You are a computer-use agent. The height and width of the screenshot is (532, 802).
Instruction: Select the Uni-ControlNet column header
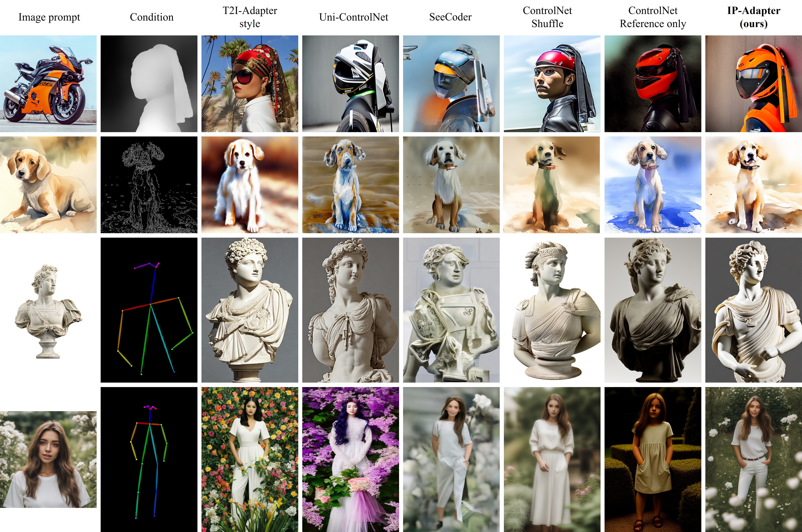(353, 17)
